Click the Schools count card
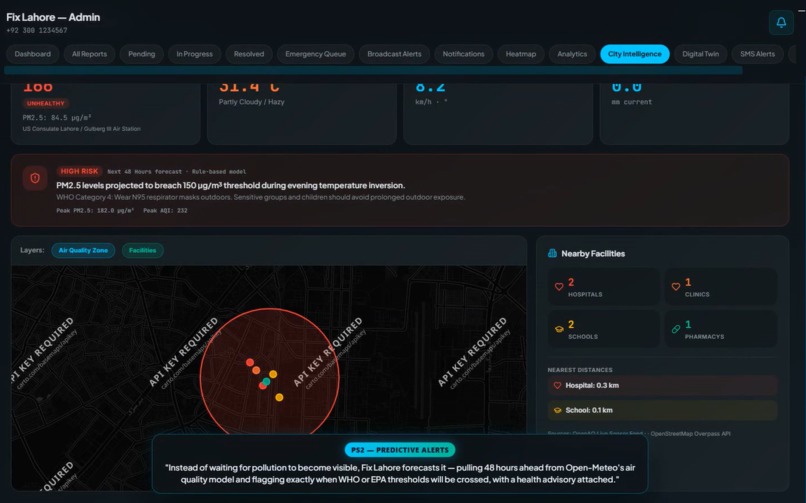 pos(603,329)
